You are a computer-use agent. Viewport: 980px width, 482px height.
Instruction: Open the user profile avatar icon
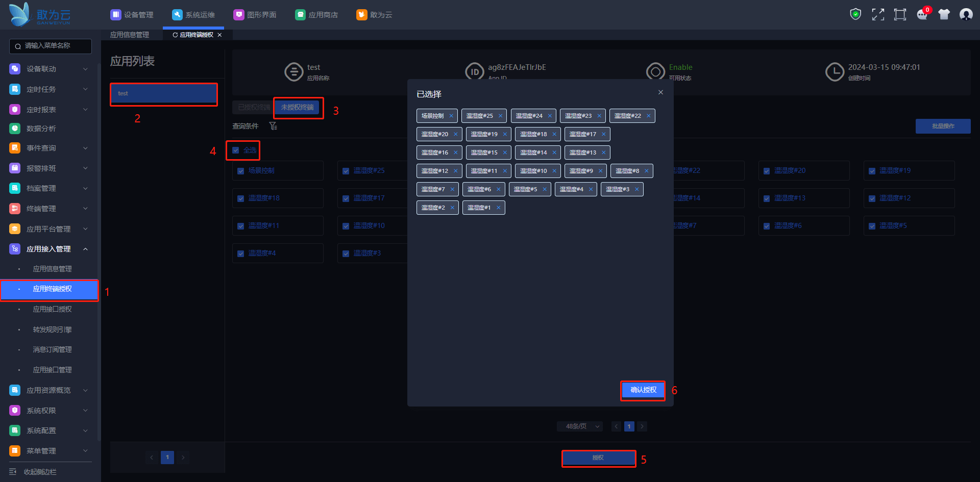[x=966, y=14]
